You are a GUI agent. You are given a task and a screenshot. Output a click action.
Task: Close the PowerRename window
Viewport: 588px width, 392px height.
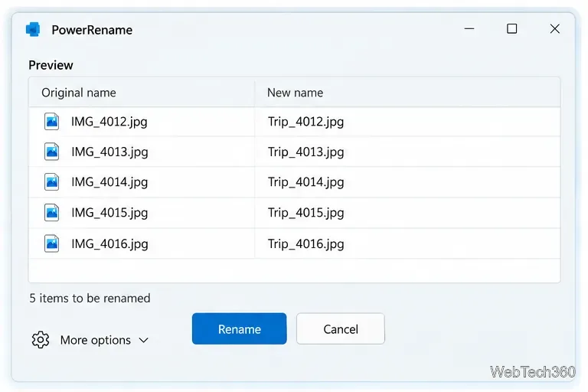[x=554, y=28]
